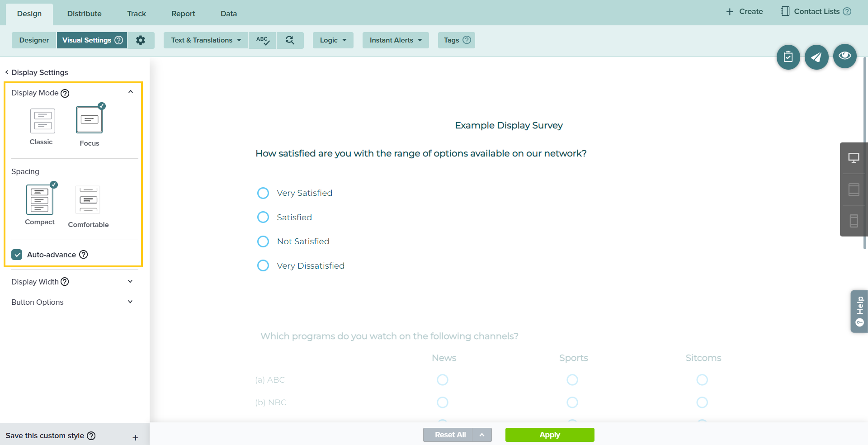This screenshot has height=445, width=868.
Task: Go to the Report tab
Action: click(x=183, y=14)
